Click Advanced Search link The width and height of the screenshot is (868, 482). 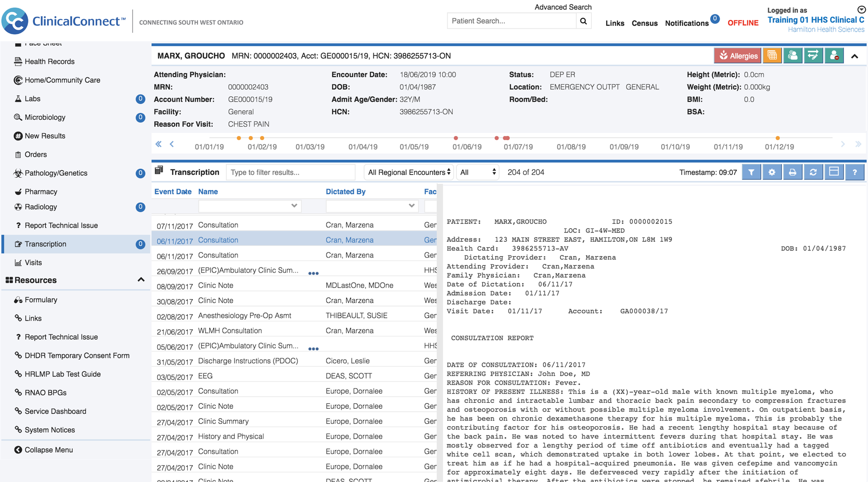563,7
